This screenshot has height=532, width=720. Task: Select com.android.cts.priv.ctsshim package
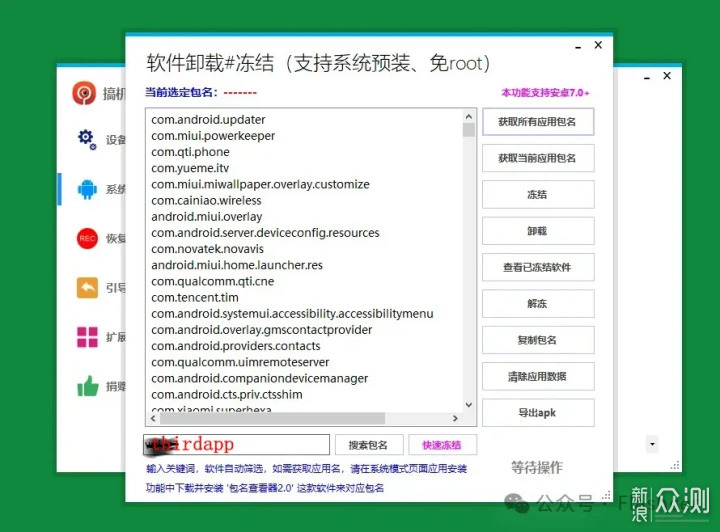(x=227, y=394)
